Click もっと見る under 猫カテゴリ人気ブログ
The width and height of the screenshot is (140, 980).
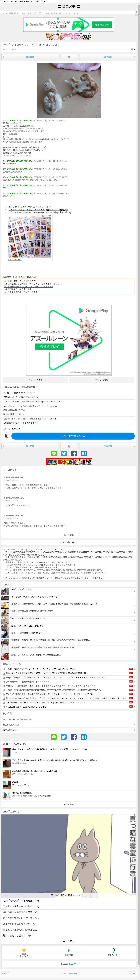(x=69, y=805)
